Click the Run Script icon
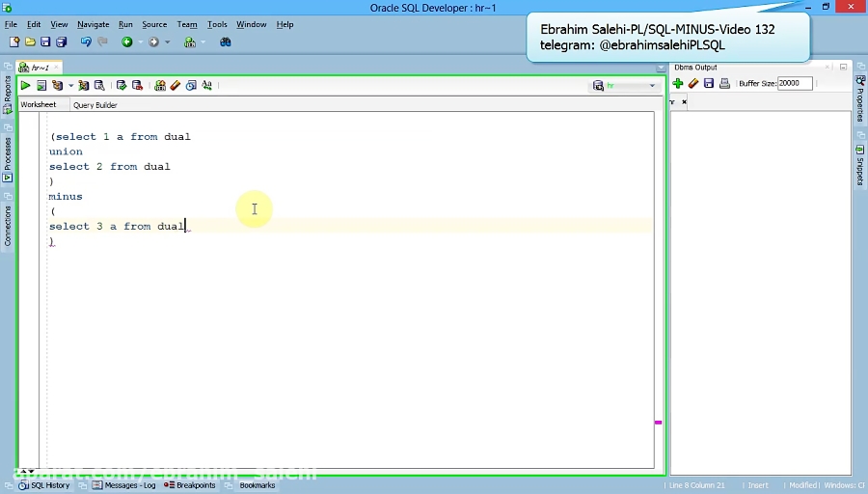Viewport: 868px width, 494px height. coord(41,86)
